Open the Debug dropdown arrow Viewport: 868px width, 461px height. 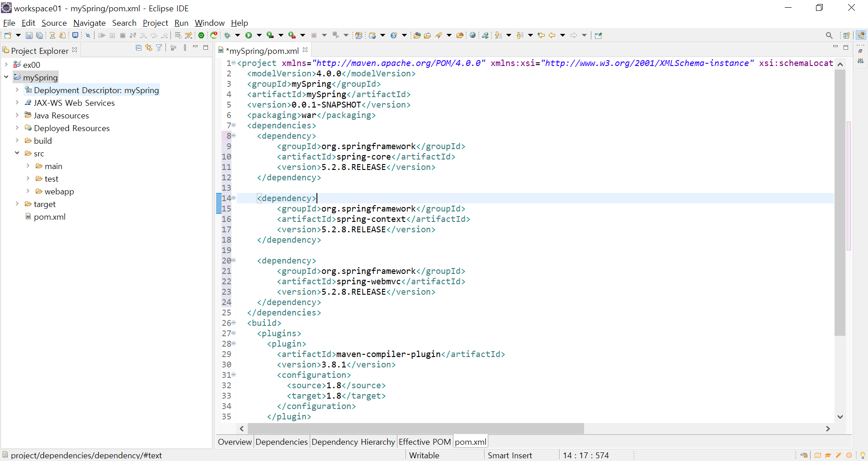[x=237, y=35]
